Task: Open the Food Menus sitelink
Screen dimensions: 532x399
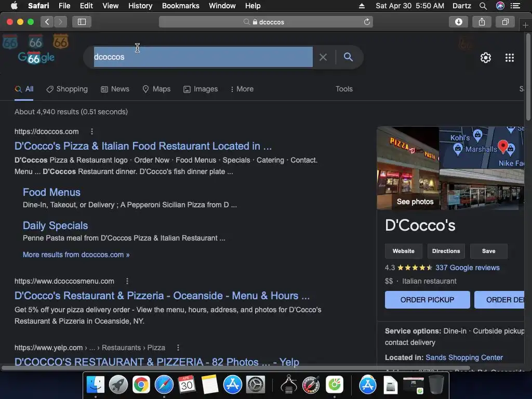Action: click(x=51, y=192)
